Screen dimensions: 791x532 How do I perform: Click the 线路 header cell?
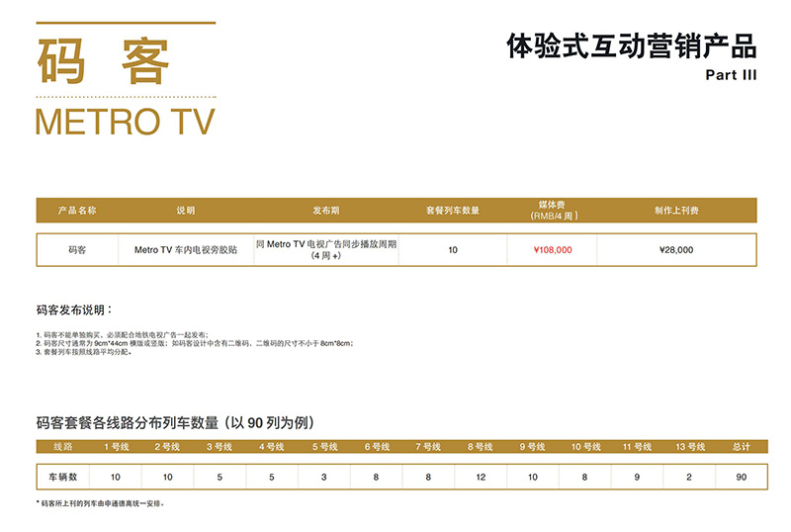pos(63,447)
